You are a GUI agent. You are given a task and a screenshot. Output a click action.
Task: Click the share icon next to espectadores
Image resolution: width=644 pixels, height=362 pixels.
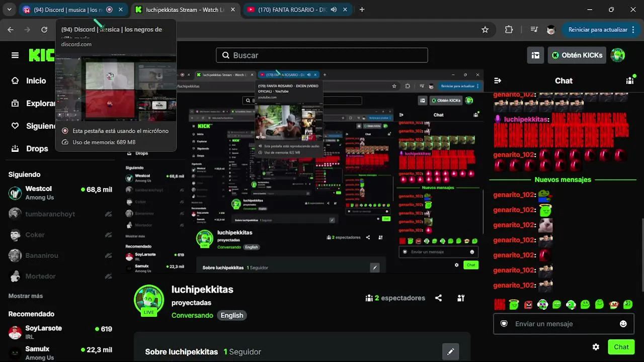tap(438, 298)
